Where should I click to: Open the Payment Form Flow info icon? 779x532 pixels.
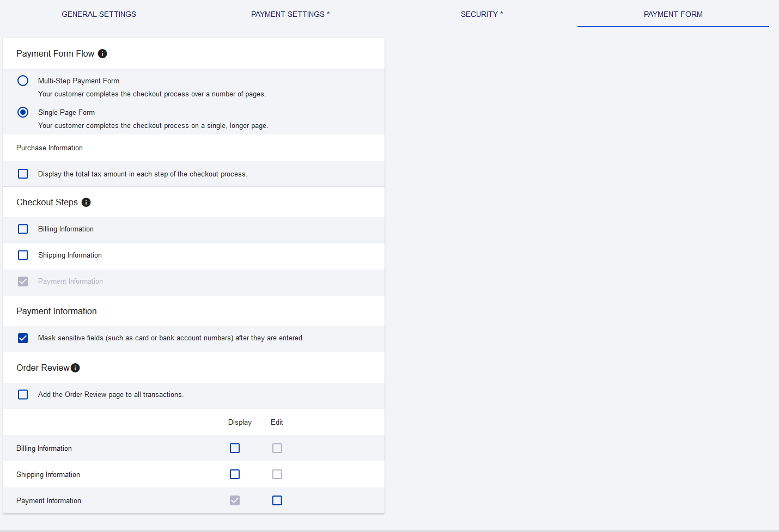[102, 53]
